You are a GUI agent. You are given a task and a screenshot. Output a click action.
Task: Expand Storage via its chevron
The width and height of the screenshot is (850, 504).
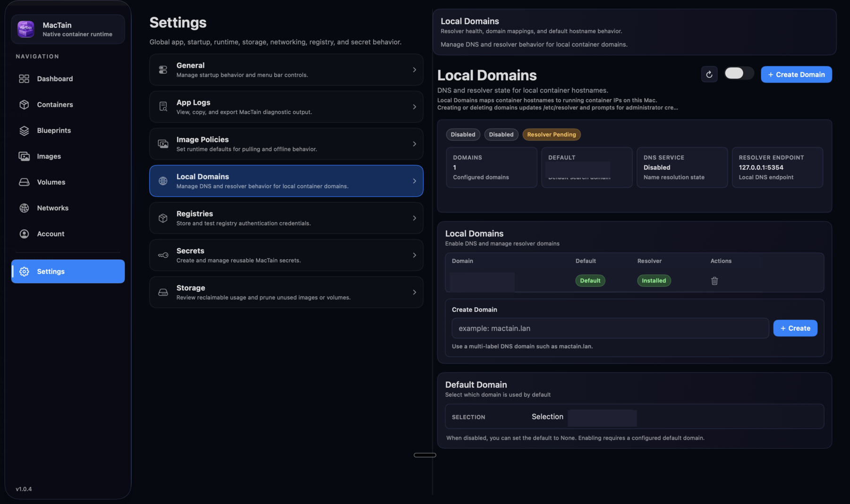pyautogui.click(x=414, y=293)
